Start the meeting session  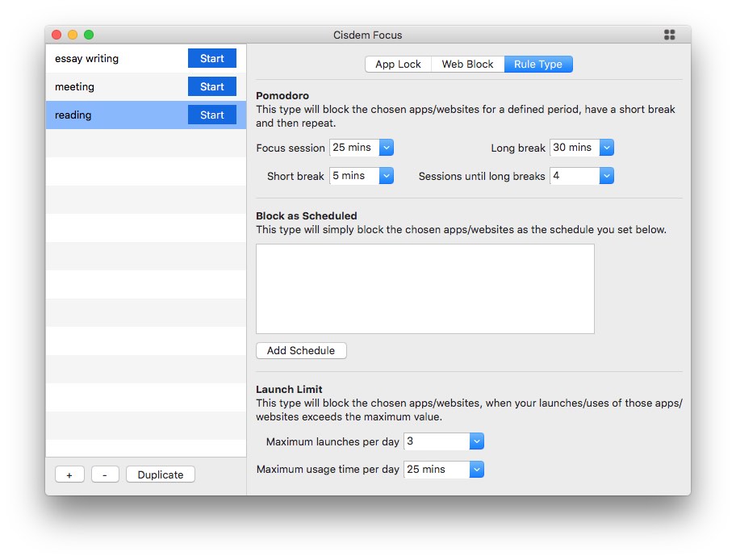212,86
